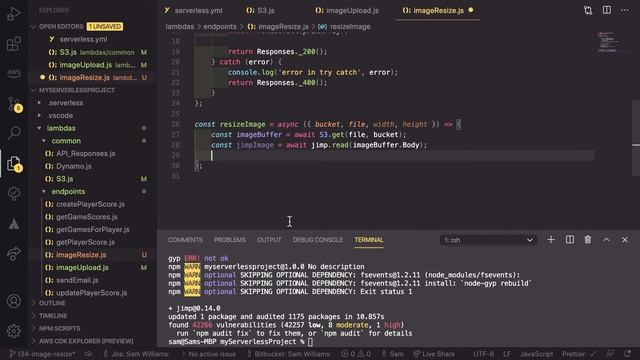Open the cloud check icon in activity bar
Viewport: 640px width, 360px height.
click(13, 193)
